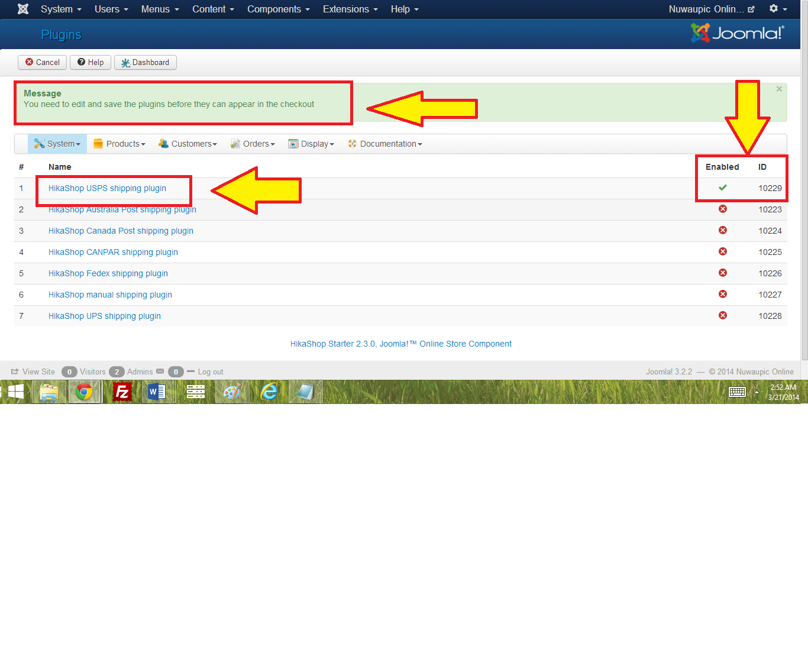Screen dimensions: 808x672
Task: Enable the HikaShop UPS shipping plugin
Action: 722,316
